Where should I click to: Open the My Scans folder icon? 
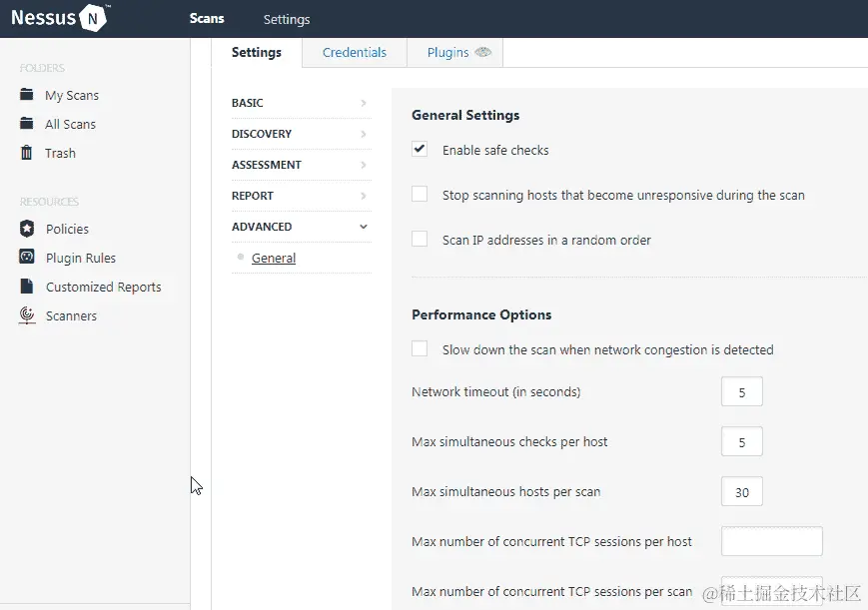pos(27,95)
